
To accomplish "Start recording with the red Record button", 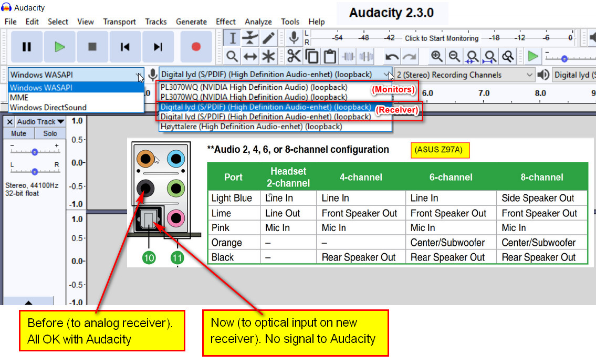I will pos(196,47).
